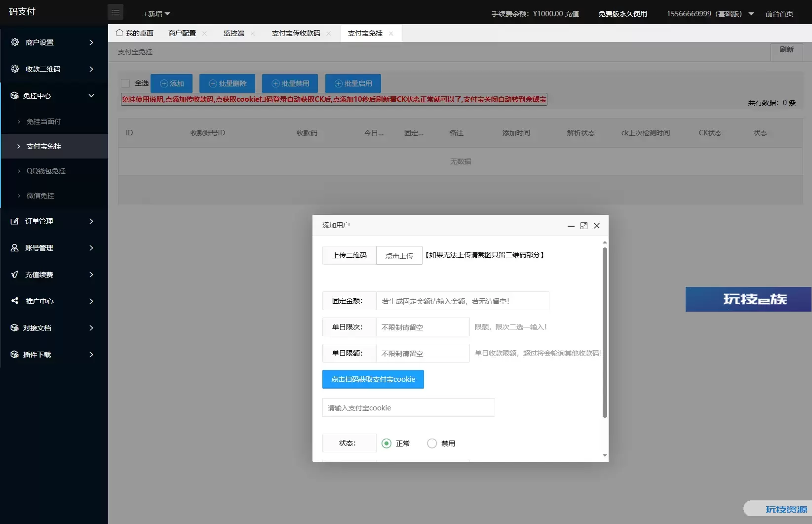Minimize the 添加用户 dialog

coord(571,226)
